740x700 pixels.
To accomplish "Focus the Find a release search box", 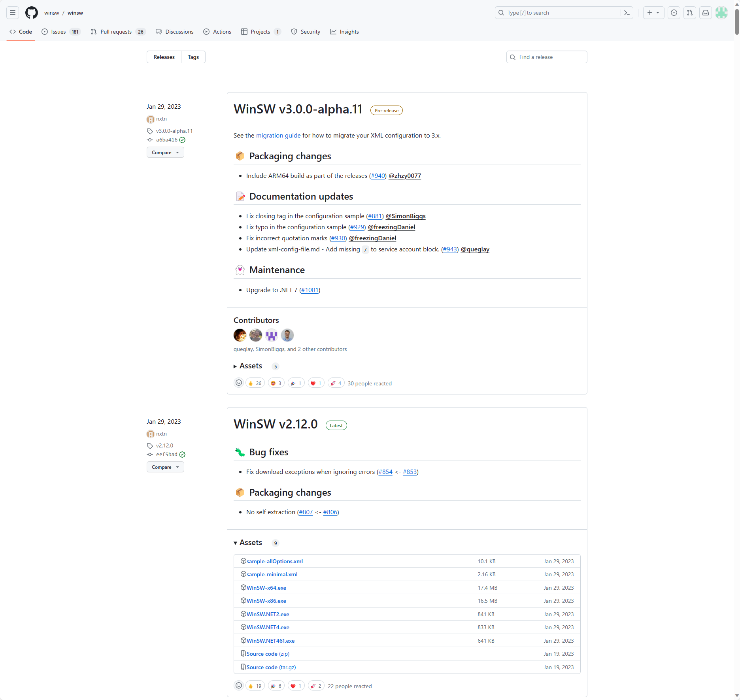I will click(547, 57).
